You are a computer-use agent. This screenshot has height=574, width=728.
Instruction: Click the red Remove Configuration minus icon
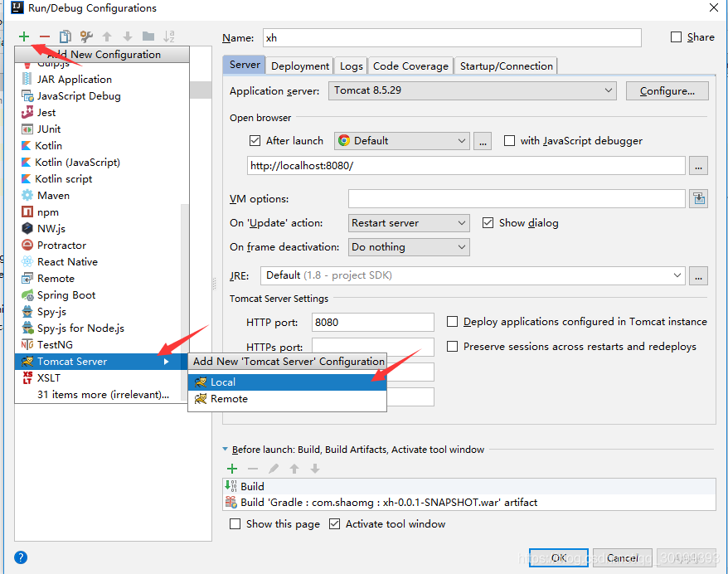(x=45, y=36)
